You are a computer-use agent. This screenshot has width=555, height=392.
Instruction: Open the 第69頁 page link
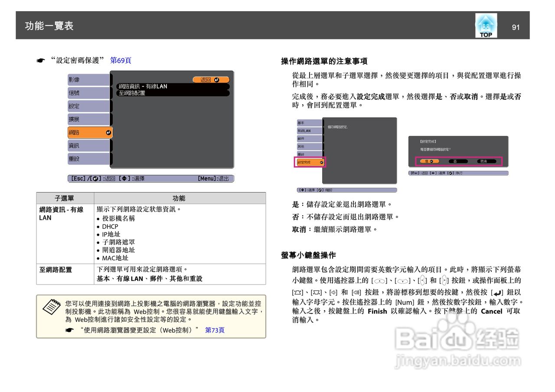pyautogui.click(x=121, y=60)
